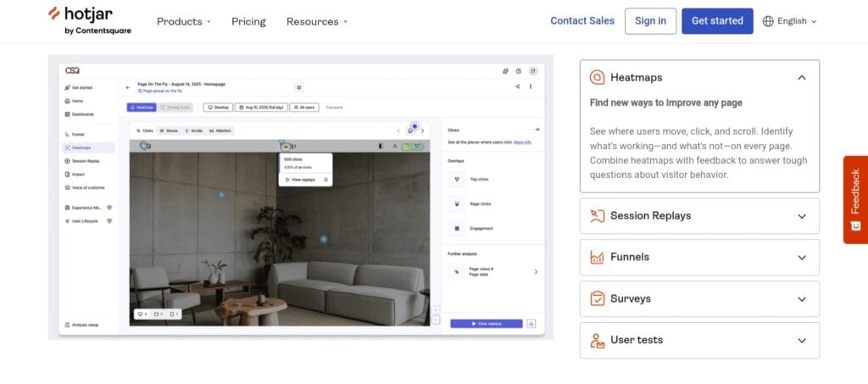The image size is (868, 384).
Task: Click the Surveys clipboard icon in accordion
Action: [x=597, y=298]
